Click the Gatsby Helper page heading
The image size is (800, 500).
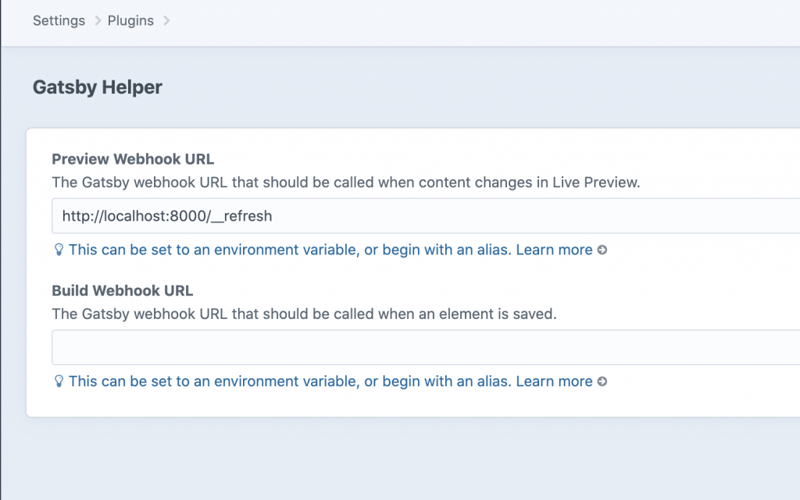(97, 87)
